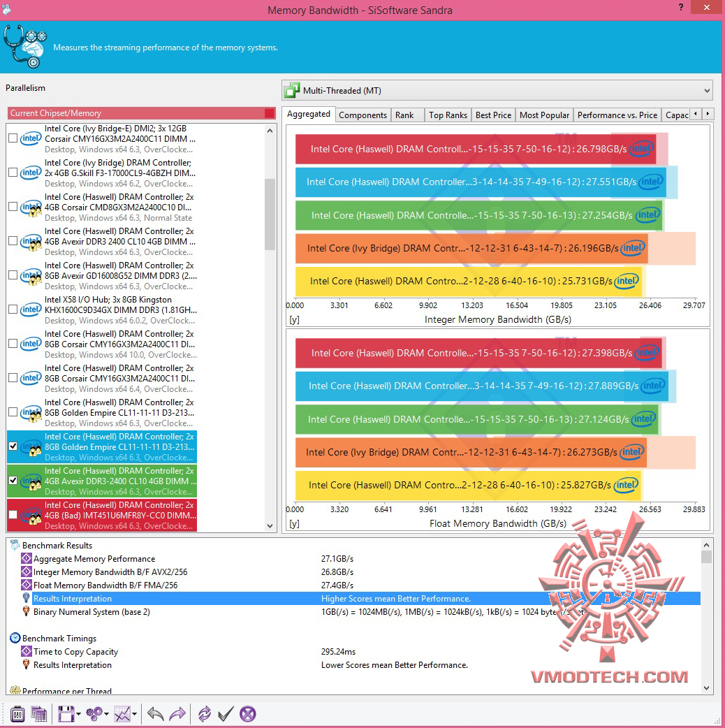Click the Benchmark Results header icon
The height and width of the screenshot is (728, 725).
pos(15,545)
